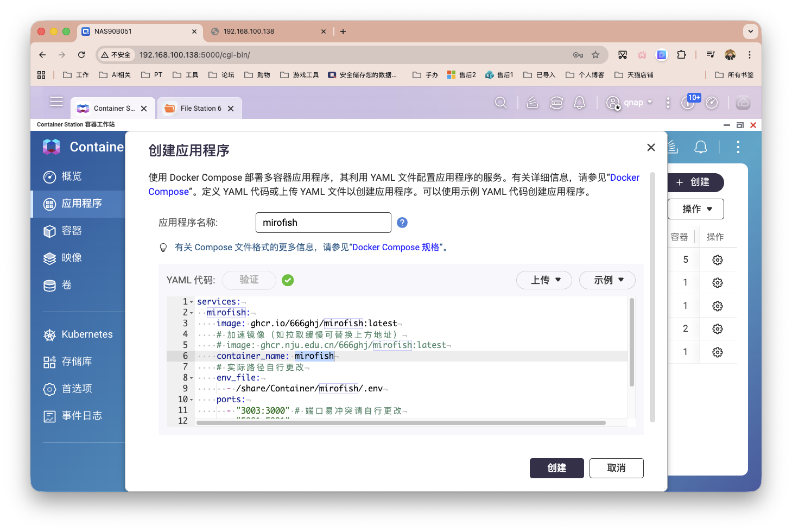Click inside the 应用程序名称 name field
792x532 pixels.
[323, 222]
